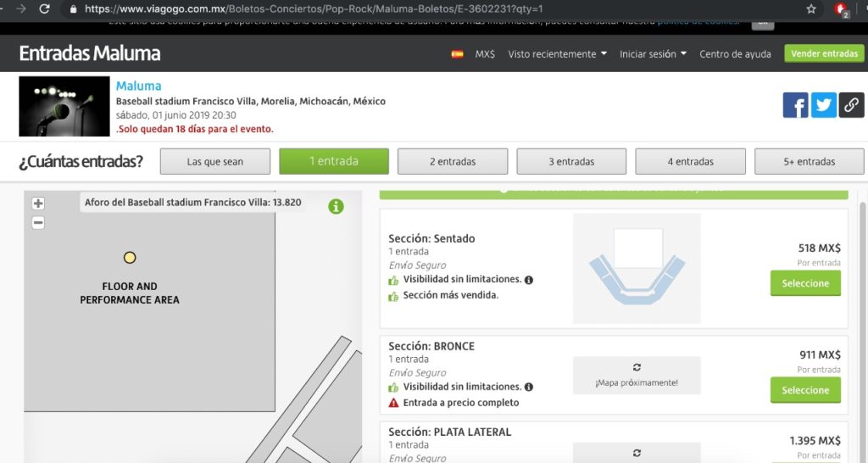Click refresh icon in BRONCE map placeholder
This screenshot has height=463, width=868.
637,367
